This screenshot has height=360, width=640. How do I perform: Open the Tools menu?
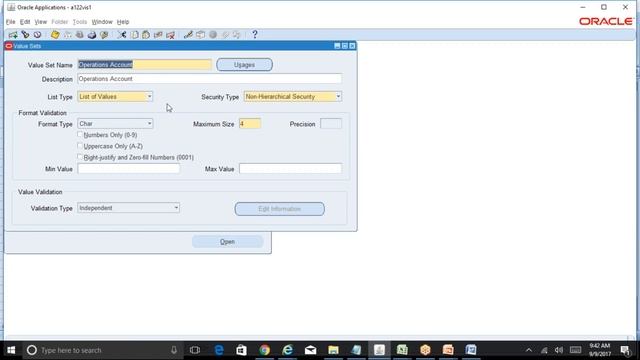pyautogui.click(x=80, y=22)
